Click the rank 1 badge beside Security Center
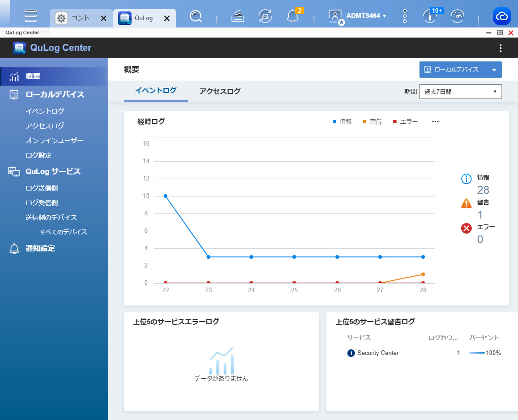The height and width of the screenshot is (420, 518). pyautogui.click(x=351, y=353)
